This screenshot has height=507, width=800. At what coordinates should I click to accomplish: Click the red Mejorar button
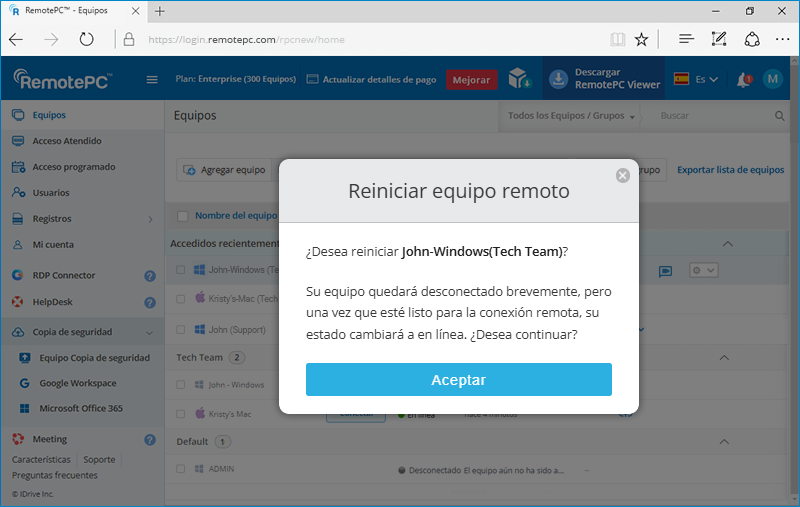click(x=471, y=80)
